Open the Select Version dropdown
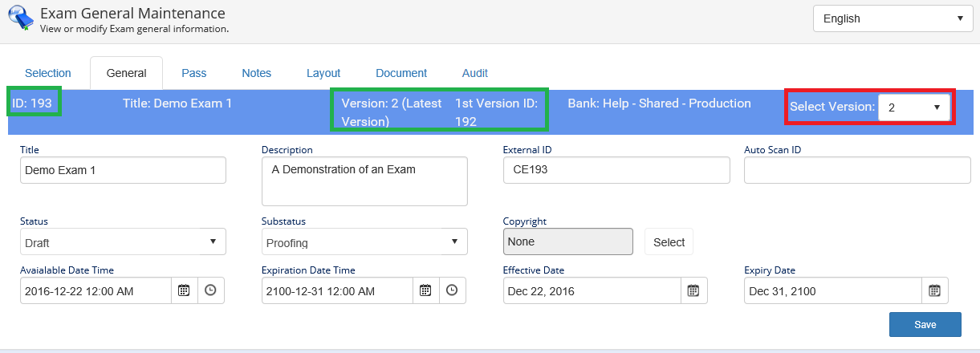980x353 pixels. click(x=914, y=107)
